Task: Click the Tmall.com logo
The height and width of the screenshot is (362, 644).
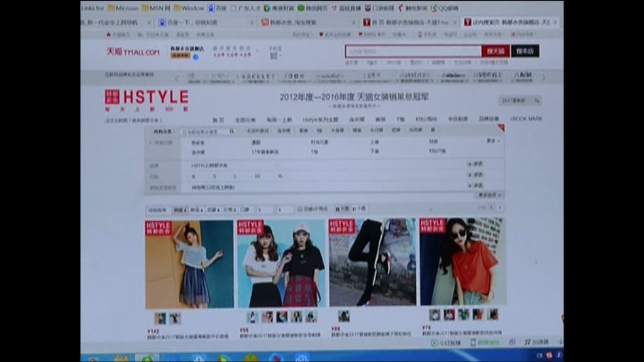Action: 133,52
